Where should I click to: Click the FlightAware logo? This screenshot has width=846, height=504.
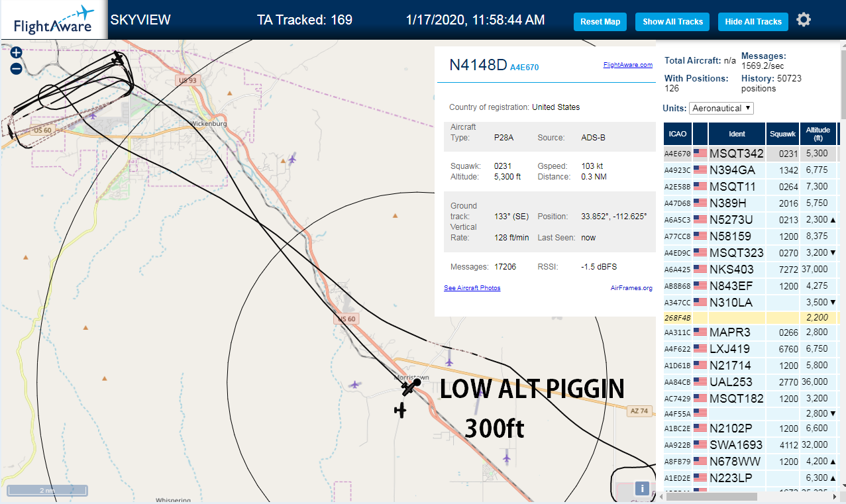pos(54,20)
